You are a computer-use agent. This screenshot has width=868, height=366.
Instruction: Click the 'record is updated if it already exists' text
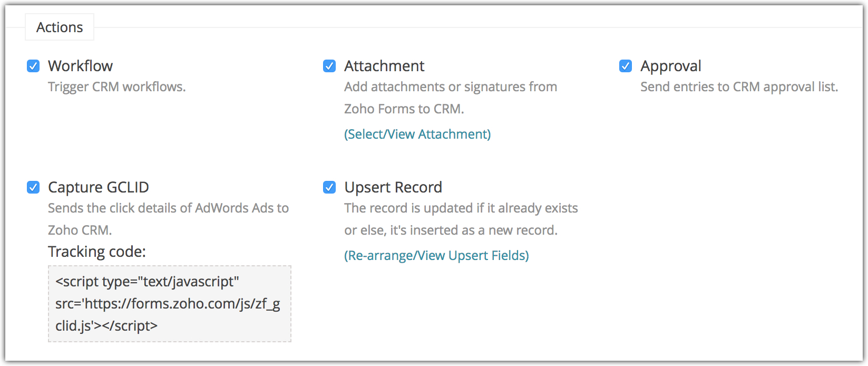point(461,208)
